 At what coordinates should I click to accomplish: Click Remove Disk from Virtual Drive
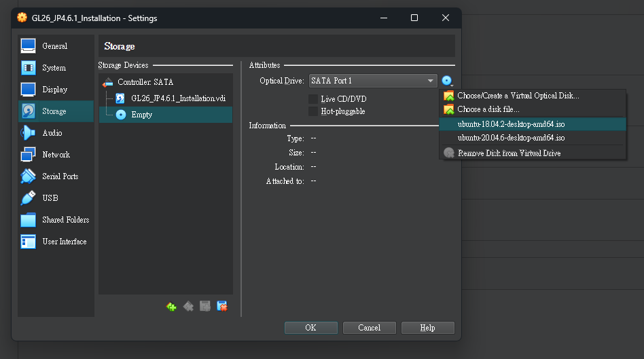[x=509, y=153]
